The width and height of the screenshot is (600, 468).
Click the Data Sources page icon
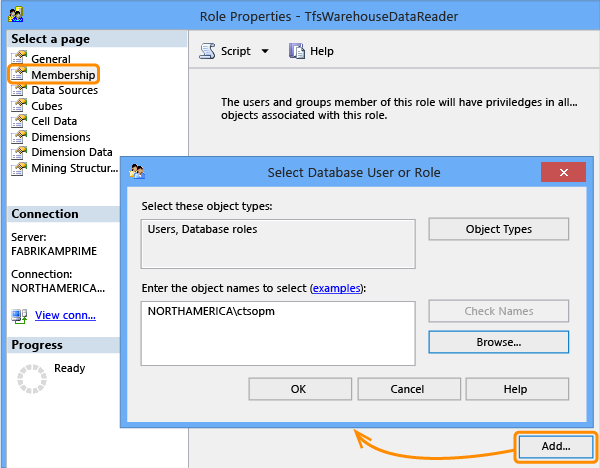pyautogui.click(x=19, y=89)
